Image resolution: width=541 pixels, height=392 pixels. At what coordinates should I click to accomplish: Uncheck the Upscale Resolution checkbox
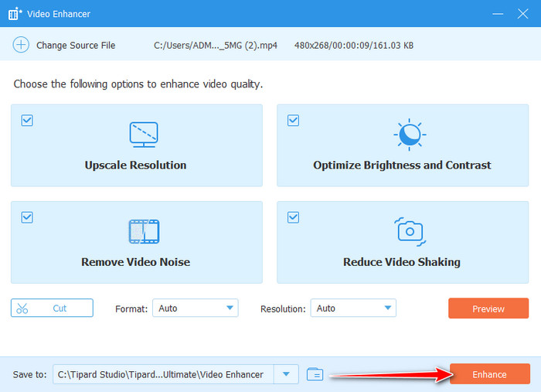[27, 121]
